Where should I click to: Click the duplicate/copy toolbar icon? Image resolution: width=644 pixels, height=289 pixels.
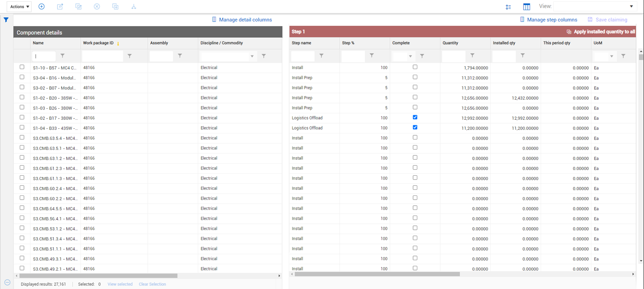[x=115, y=6]
